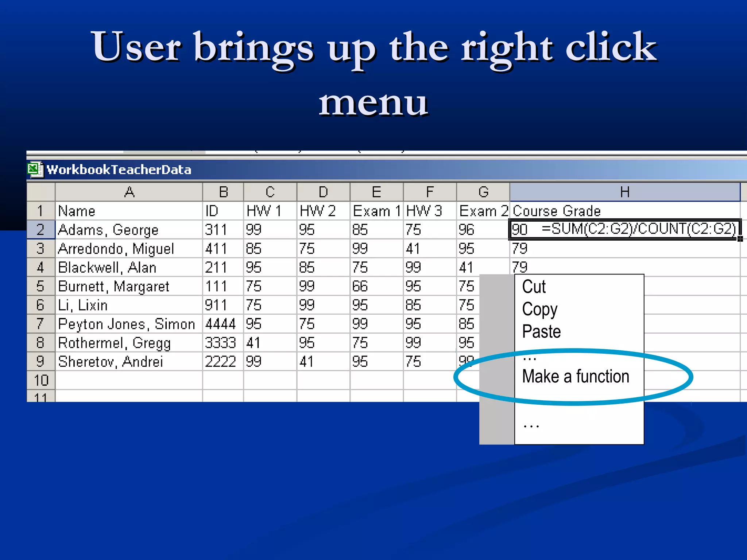This screenshot has width=747, height=560.
Task: Click empty cell A10
Action: click(x=129, y=380)
